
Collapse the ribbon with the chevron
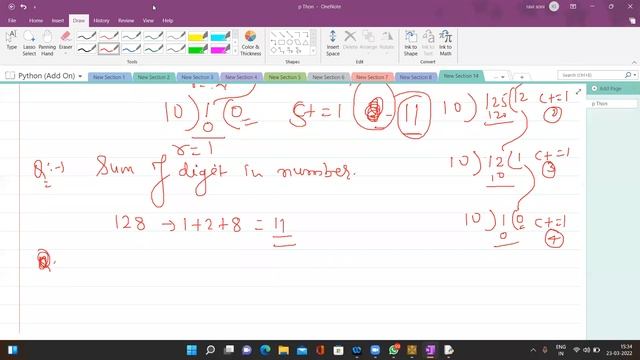pos(634,62)
